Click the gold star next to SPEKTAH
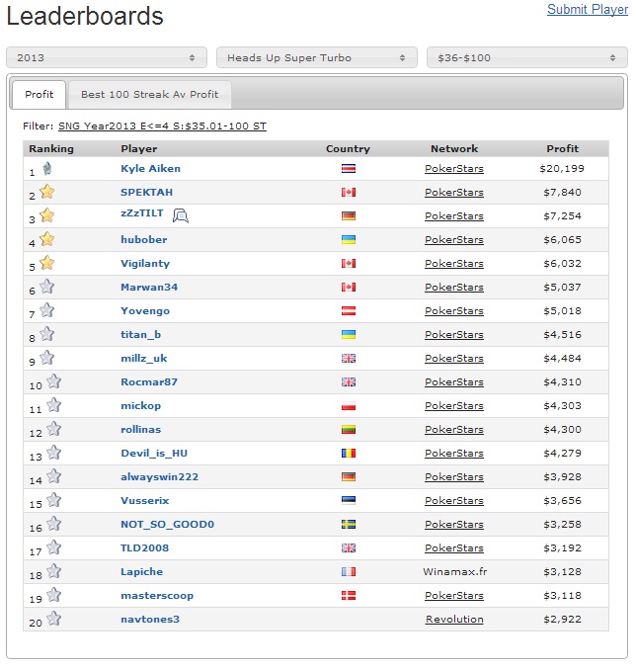 click(x=46, y=192)
